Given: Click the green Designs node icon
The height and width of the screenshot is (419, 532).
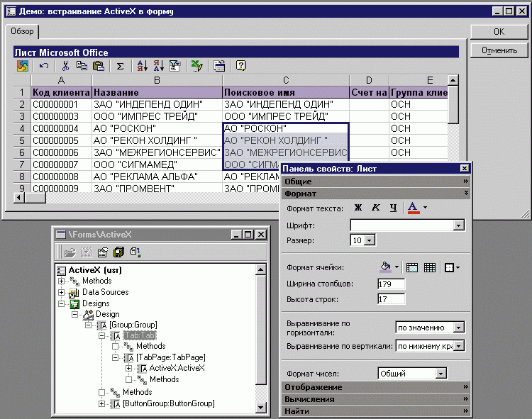Looking at the screenshot, I should 74,303.
